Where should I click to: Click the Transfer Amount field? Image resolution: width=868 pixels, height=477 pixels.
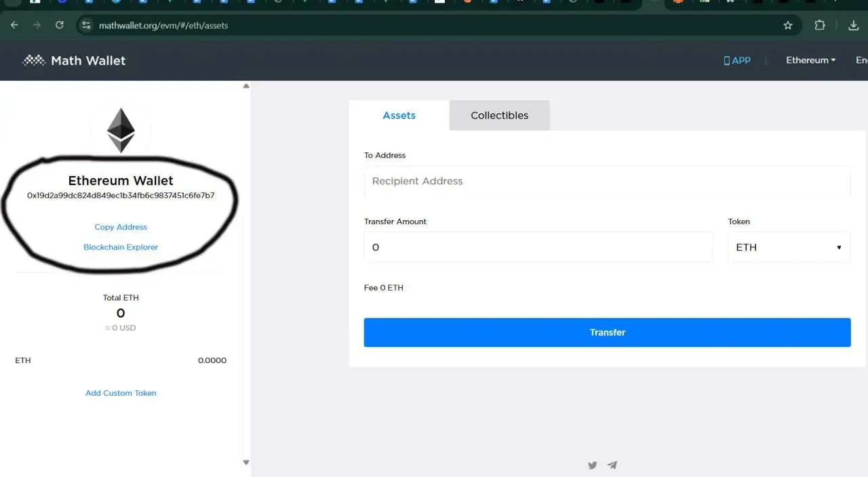tap(538, 247)
